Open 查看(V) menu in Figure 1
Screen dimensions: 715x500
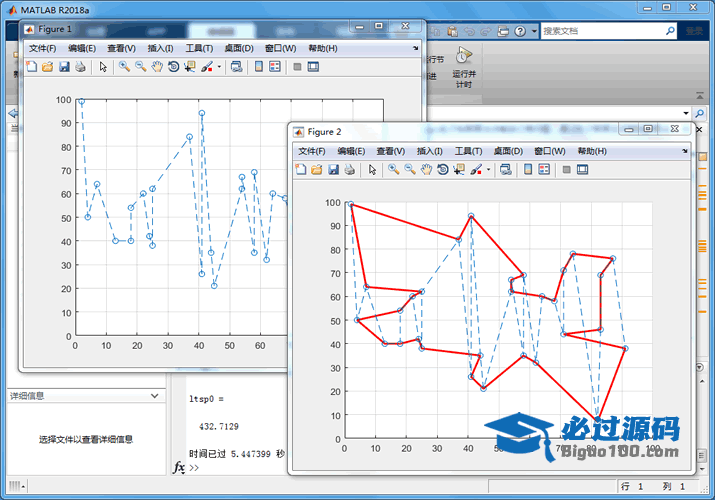coord(121,48)
